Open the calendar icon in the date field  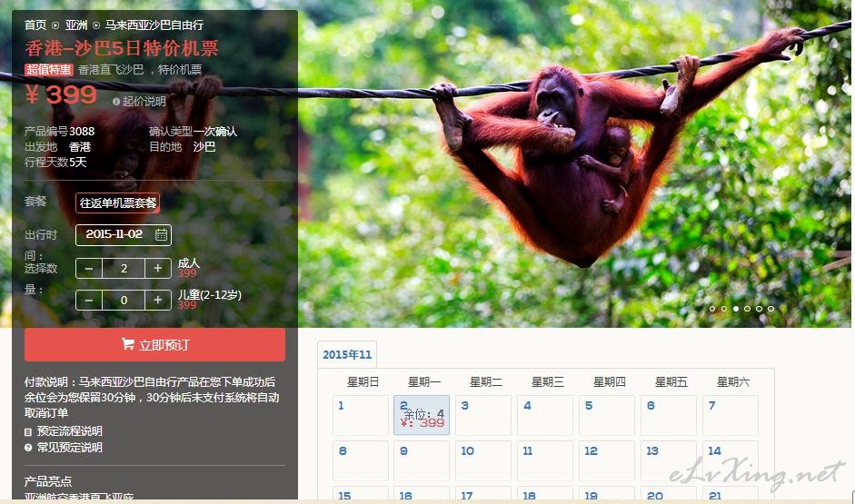[x=161, y=235]
